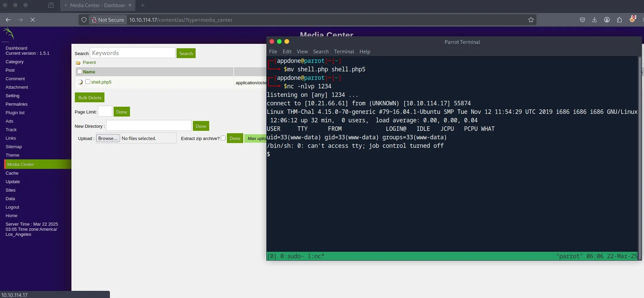Click Done next to Page Limit
Viewport: 644px width, 298px height.
coord(121,112)
